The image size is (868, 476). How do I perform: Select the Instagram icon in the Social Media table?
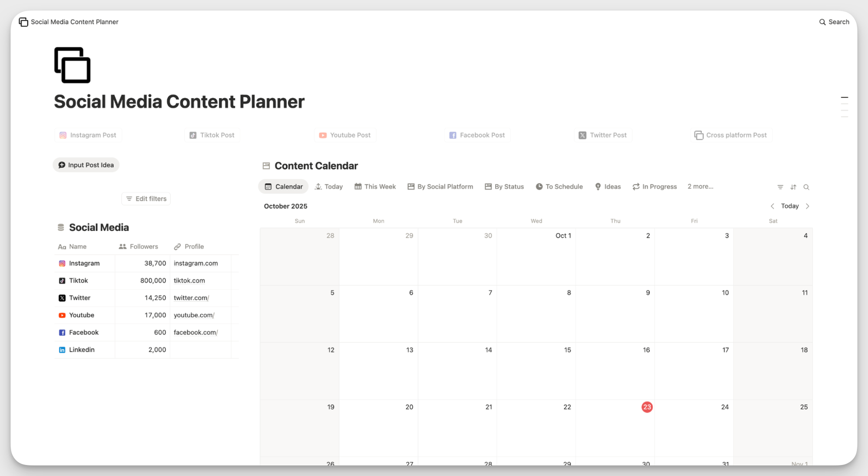tap(62, 263)
